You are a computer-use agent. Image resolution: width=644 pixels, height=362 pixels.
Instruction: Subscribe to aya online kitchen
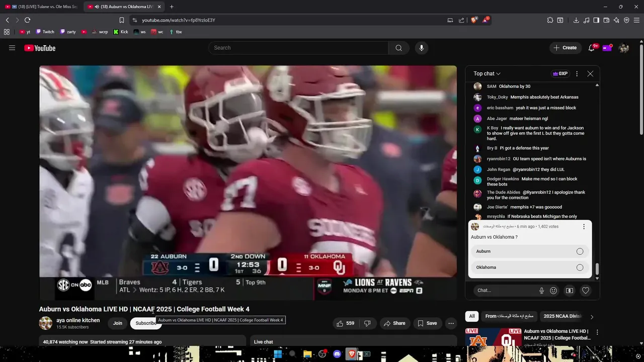[145, 323]
